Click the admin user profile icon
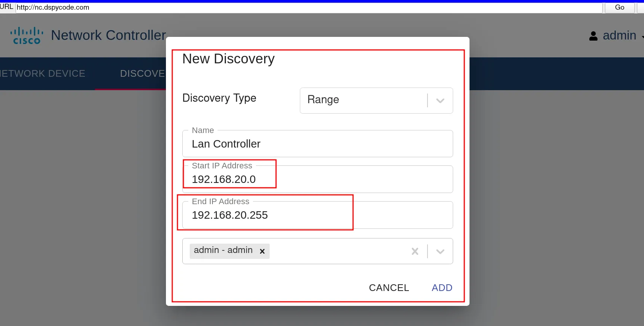The width and height of the screenshot is (644, 326). 593,36
